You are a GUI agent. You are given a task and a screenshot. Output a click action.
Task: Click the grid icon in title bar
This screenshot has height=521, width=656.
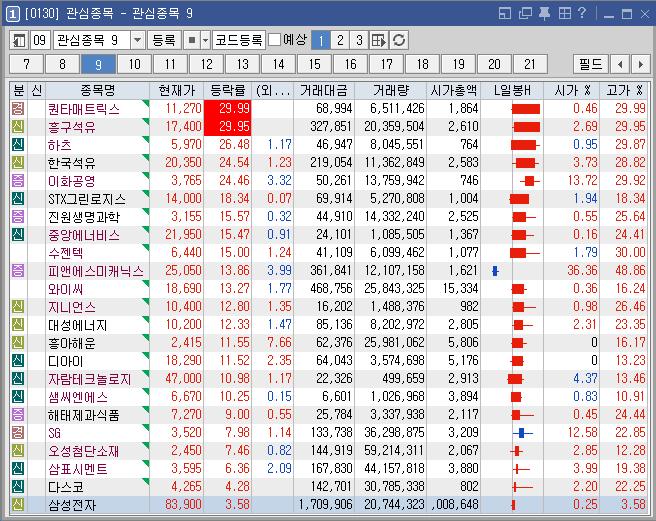(564, 13)
